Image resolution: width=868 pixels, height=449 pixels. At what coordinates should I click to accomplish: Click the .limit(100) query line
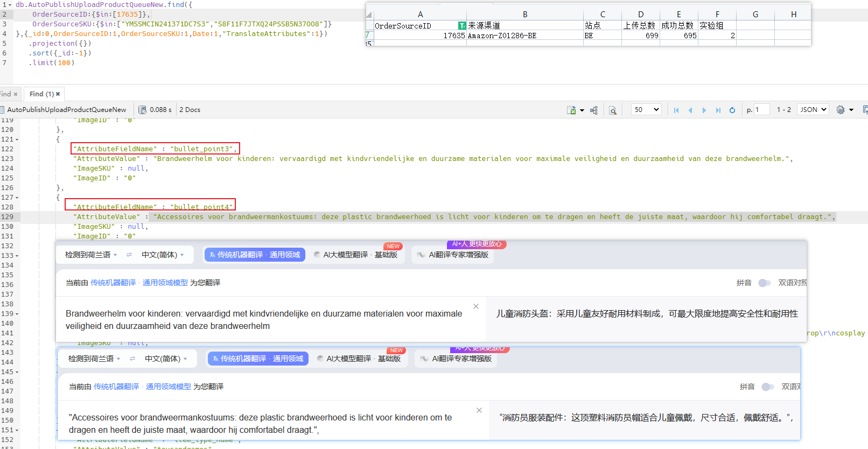click(x=52, y=63)
